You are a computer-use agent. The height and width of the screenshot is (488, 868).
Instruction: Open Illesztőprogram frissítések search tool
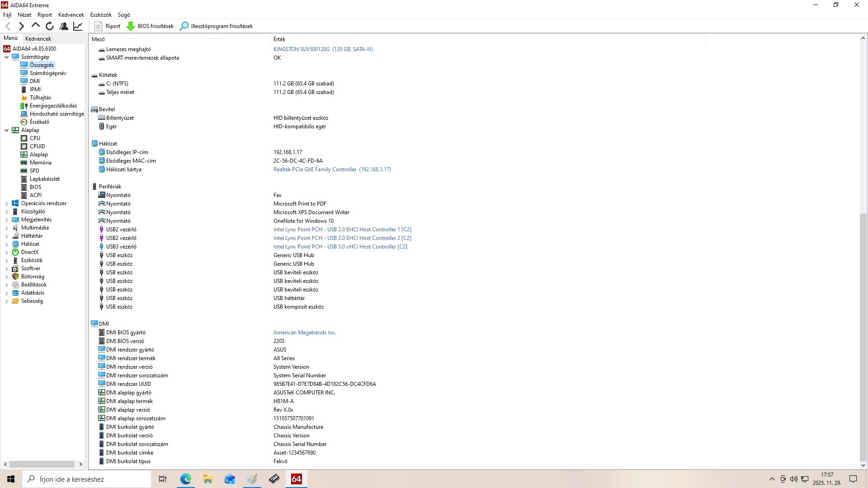(216, 26)
